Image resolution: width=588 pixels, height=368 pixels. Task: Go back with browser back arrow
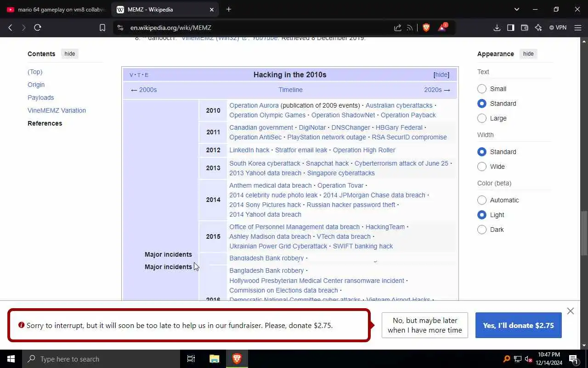[10, 28]
